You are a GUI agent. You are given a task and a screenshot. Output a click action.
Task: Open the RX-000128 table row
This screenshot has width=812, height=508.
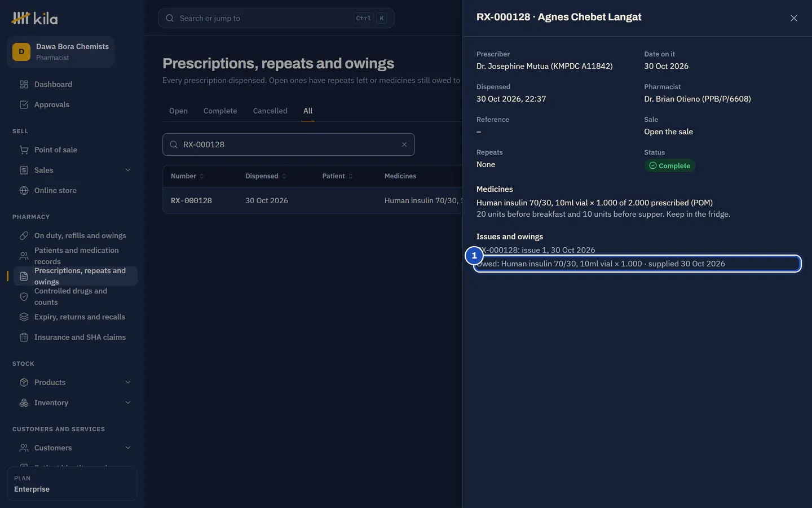[x=312, y=200]
